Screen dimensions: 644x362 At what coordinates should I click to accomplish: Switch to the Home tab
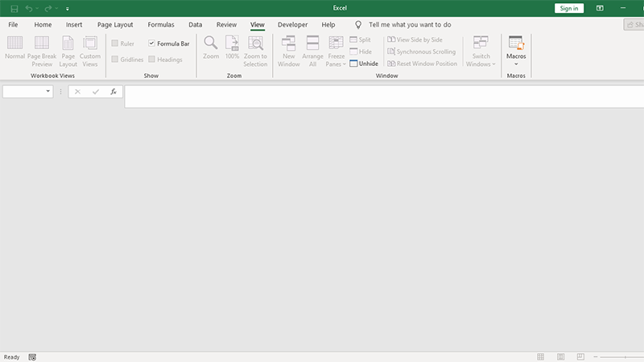click(43, 25)
